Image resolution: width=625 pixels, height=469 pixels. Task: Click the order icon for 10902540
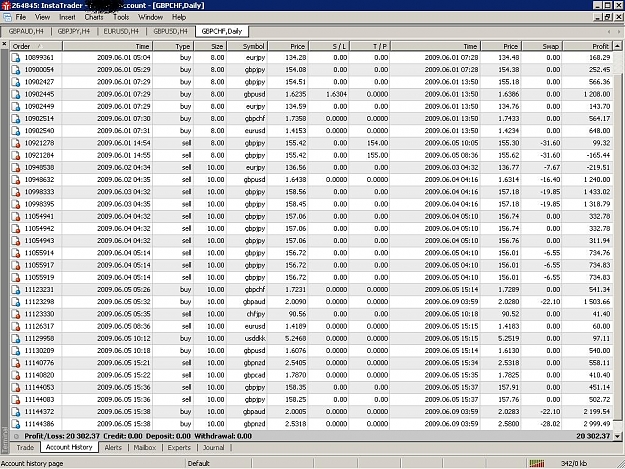[16, 131]
